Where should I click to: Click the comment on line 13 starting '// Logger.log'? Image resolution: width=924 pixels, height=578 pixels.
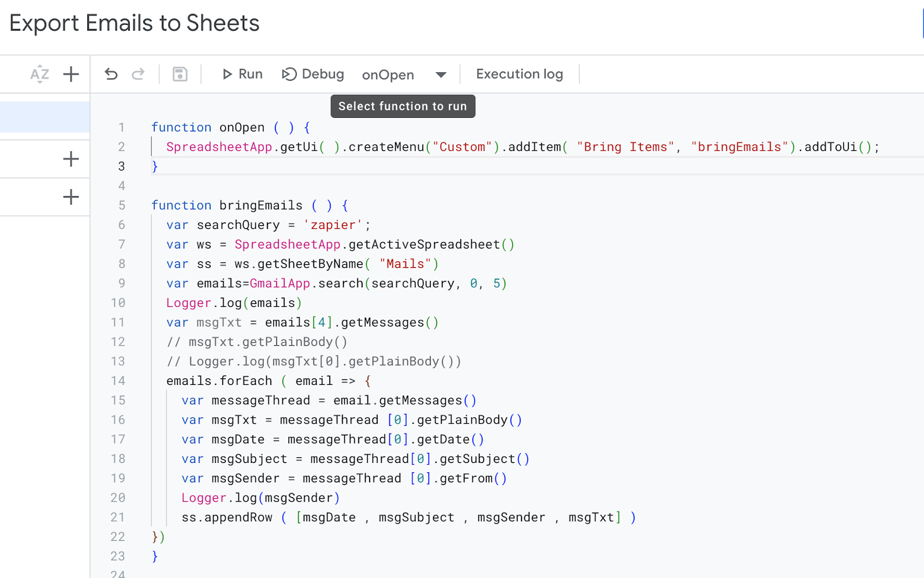click(x=314, y=361)
